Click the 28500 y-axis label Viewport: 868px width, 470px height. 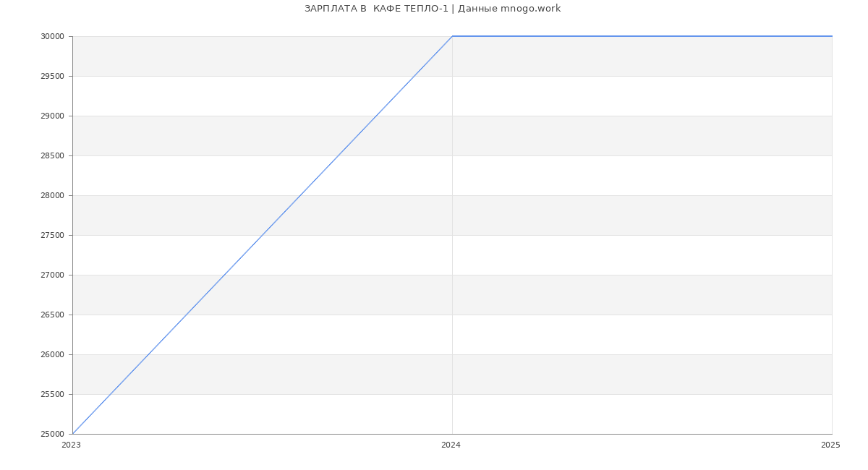52,156
